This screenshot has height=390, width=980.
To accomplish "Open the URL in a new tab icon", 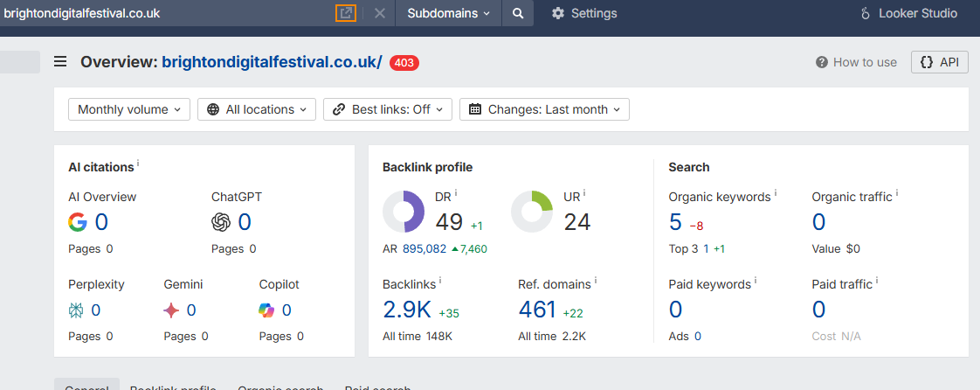I will point(346,13).
